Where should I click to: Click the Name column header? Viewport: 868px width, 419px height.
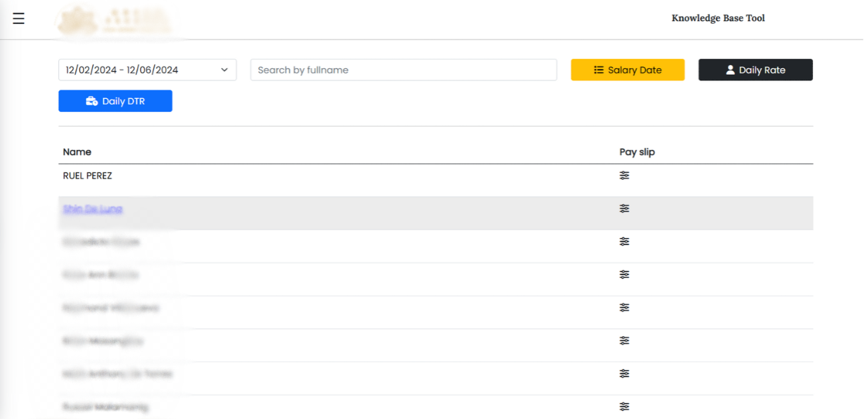(x=77, y=152)
